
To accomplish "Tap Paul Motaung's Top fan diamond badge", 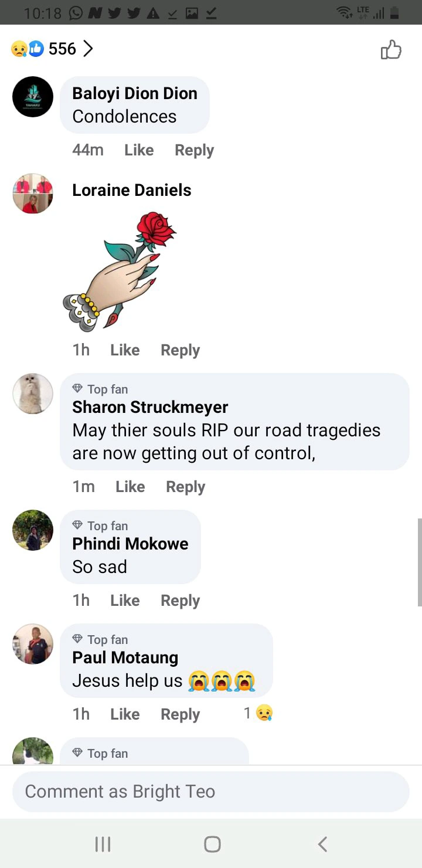I will [x=77, y=639].
